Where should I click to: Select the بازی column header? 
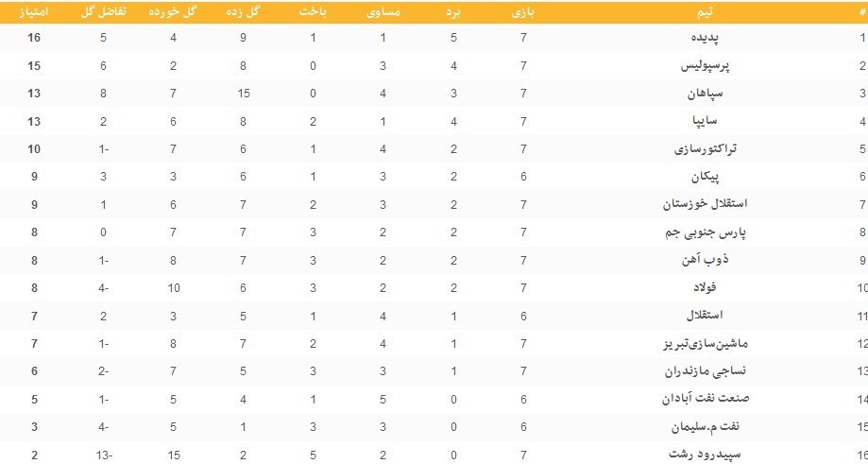(x=523, y=12)
